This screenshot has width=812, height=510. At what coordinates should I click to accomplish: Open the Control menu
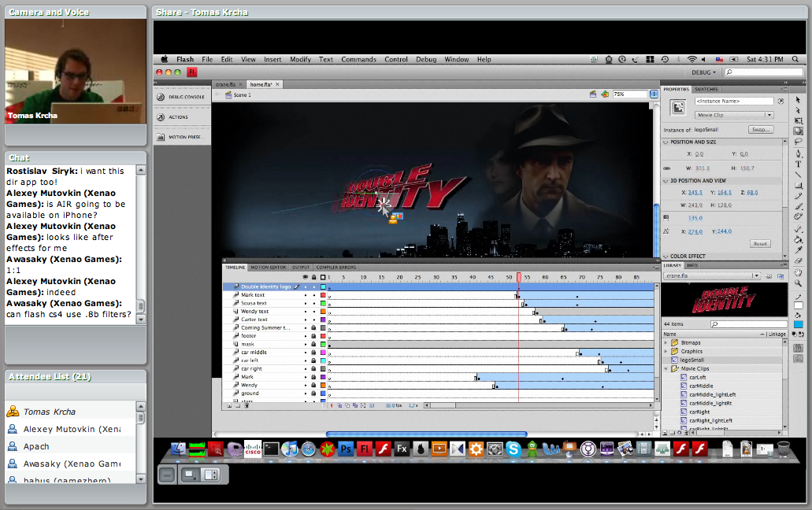pos(396,60)
